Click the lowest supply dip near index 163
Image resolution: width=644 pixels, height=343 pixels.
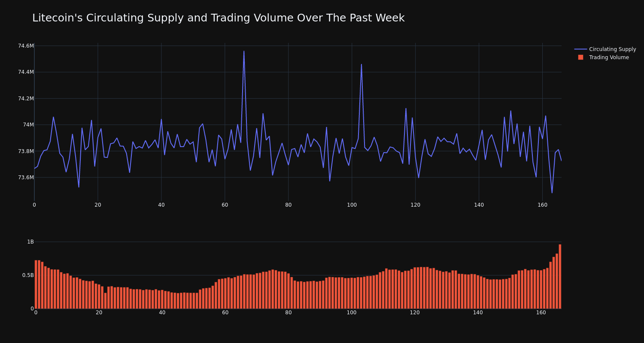point(552,193)
